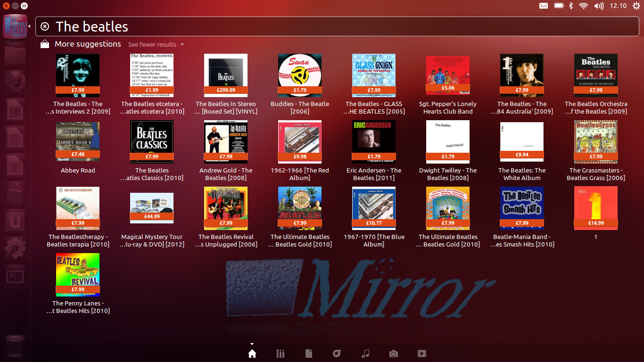Open the Workspace Switcher launcher icon
644x362 pixels.
[15, 276]
